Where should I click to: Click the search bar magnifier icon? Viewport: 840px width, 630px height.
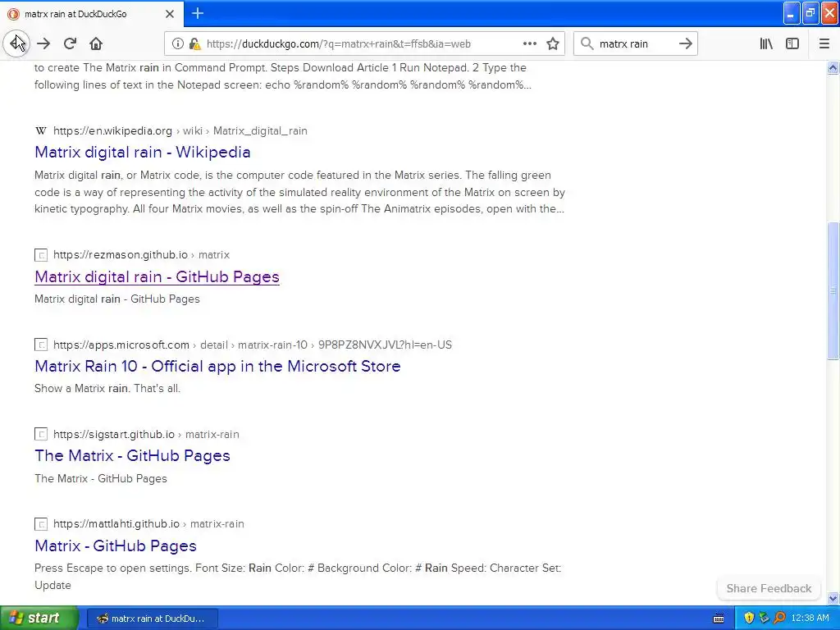click(587, 44)
